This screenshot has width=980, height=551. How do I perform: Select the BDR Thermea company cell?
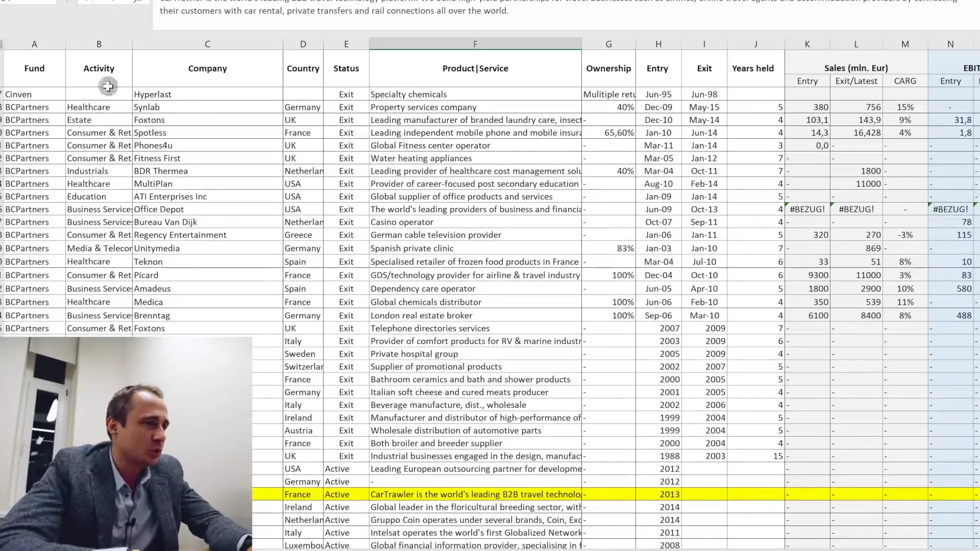point(207,170)
